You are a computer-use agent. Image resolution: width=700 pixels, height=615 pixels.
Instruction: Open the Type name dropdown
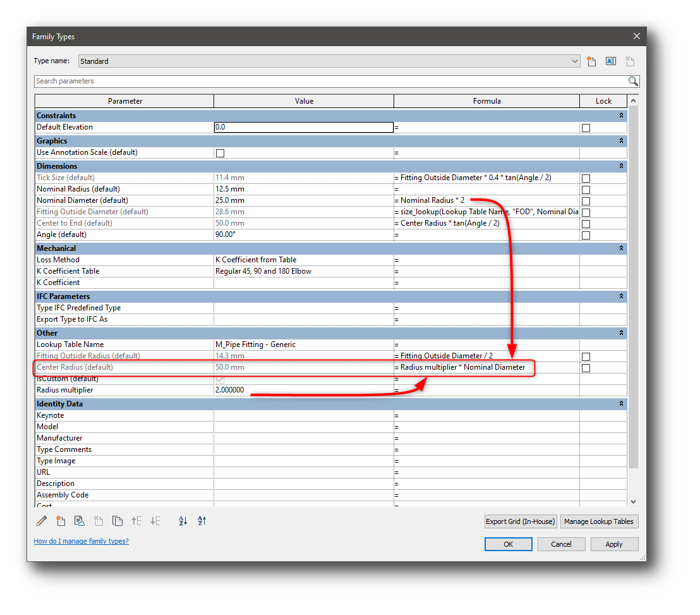[574, 61]
